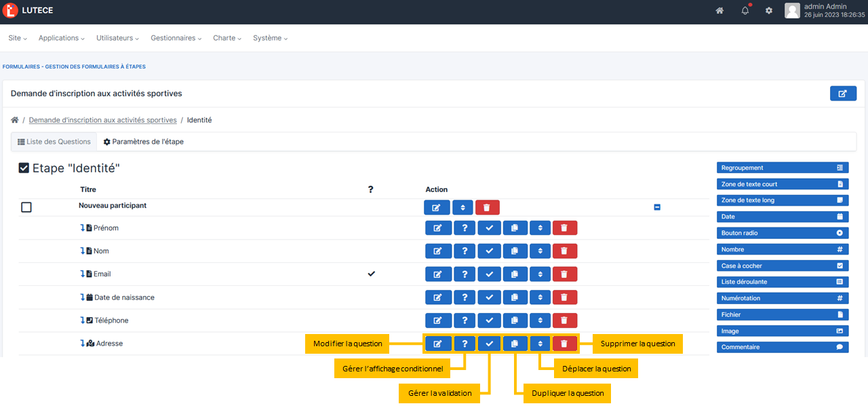Open the notifications bell icon
Viewport: 868px width, 406px height.
745,11
